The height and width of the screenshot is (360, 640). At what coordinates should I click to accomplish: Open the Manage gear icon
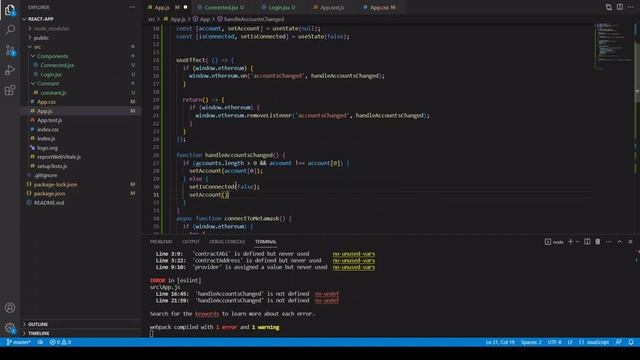pos(10,327)
